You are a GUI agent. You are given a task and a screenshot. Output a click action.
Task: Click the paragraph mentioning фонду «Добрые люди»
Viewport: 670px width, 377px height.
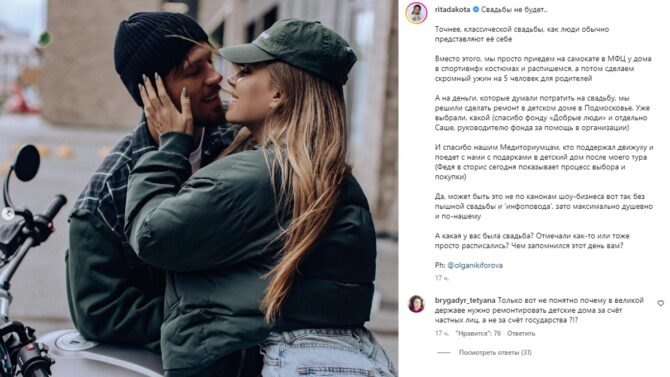point(541,113)
